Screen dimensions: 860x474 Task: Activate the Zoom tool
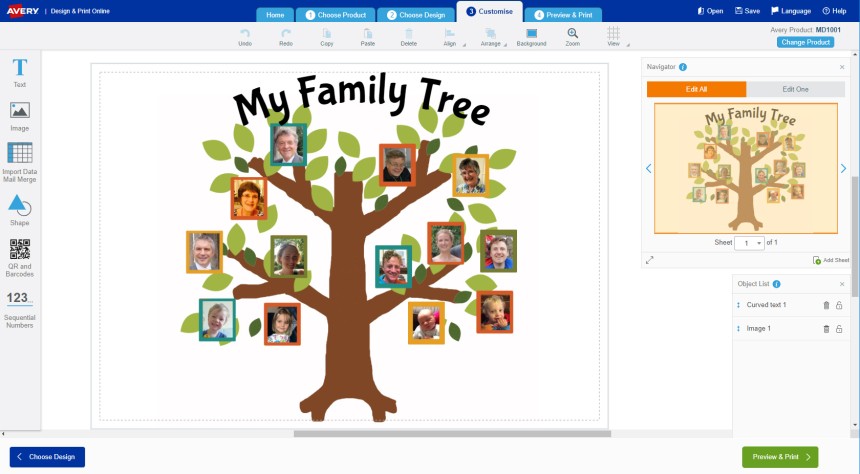(573, 37)
